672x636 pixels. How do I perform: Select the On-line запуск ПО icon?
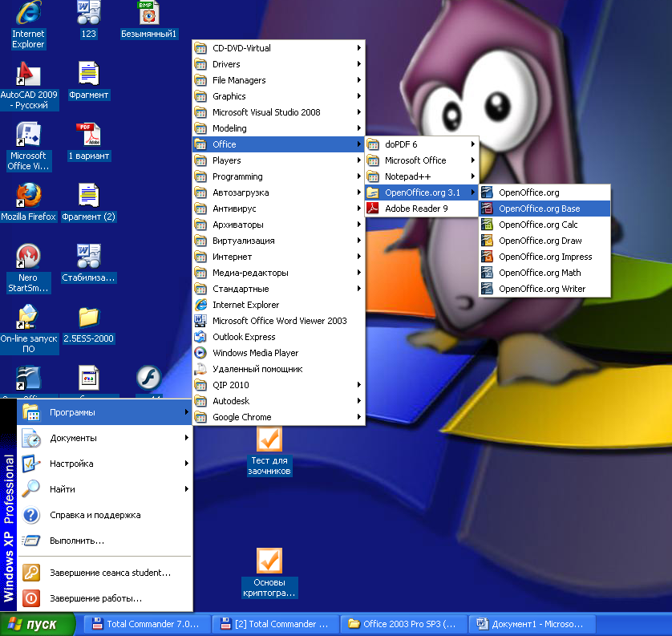click(29, 329)
